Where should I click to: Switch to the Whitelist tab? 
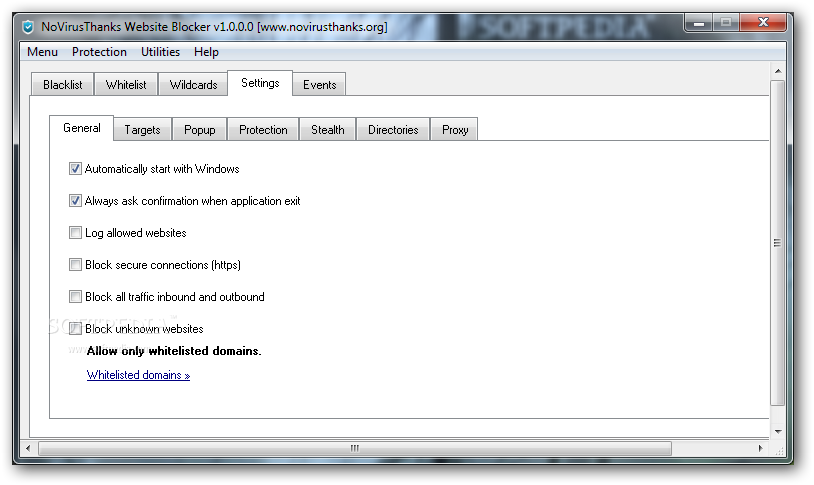pos(126,85)
